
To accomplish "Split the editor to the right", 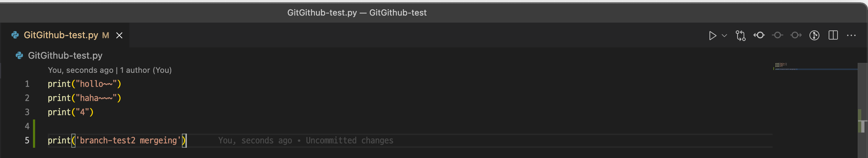I will (x=833, y=35).
